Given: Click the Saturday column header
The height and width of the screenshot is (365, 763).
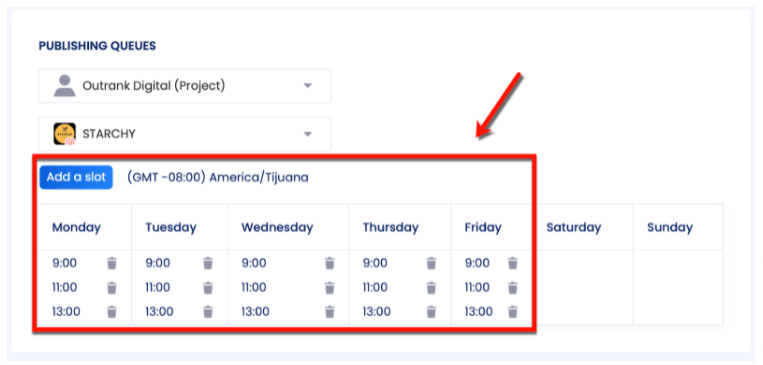Looking at the screenshot, I should (x=574, y=227).
